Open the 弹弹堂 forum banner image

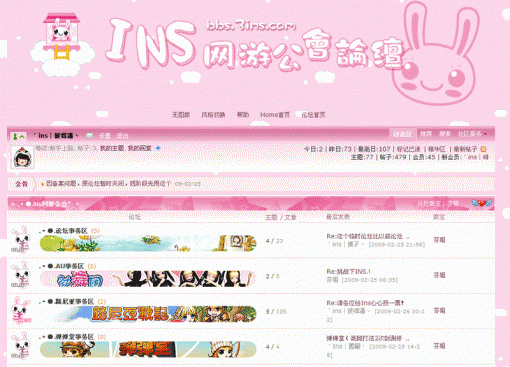pyautogui.click(x=148, y=349)
